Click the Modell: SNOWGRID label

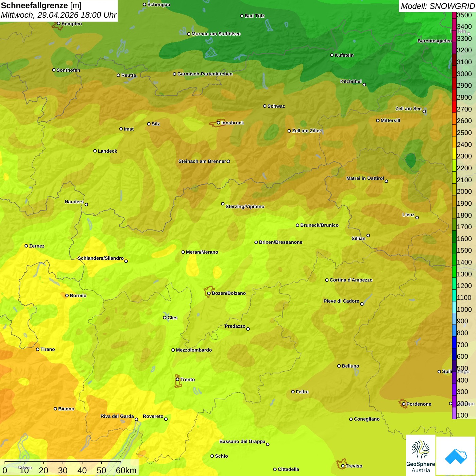[x=438, y=6]
